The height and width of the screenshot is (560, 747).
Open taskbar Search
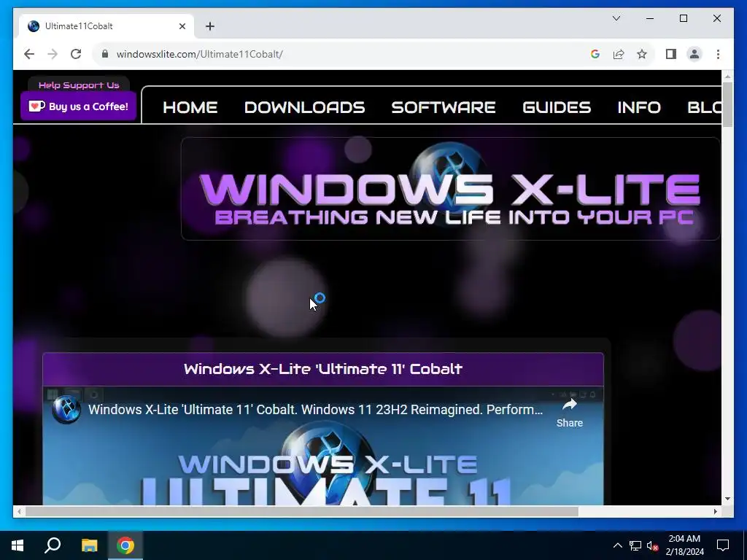pos(53,545)
